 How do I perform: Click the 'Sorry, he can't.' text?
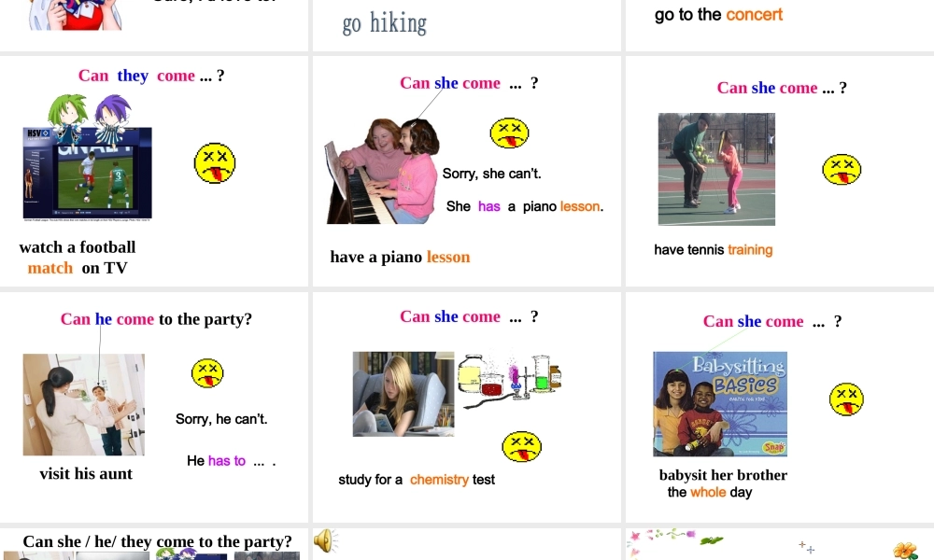[x=221, y=419]
